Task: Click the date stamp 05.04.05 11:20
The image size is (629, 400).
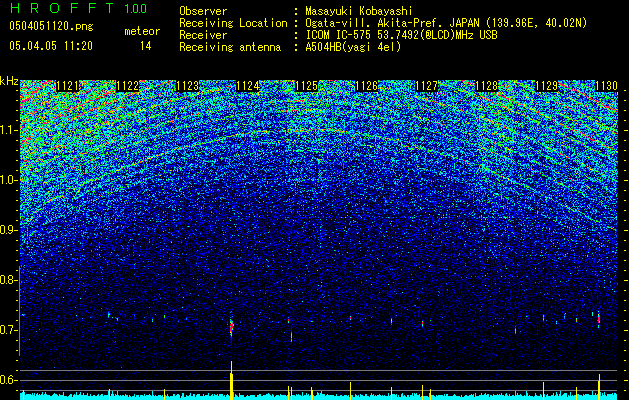Action: (51, 46)
